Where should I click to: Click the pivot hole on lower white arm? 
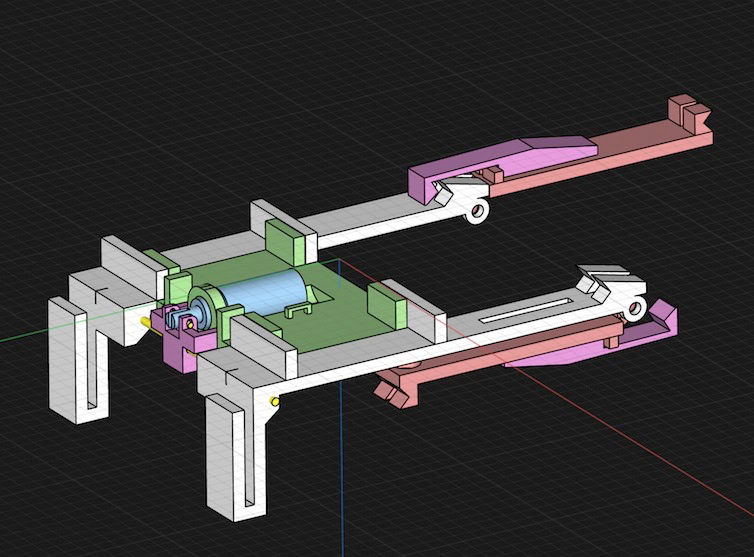coord(638,308)
